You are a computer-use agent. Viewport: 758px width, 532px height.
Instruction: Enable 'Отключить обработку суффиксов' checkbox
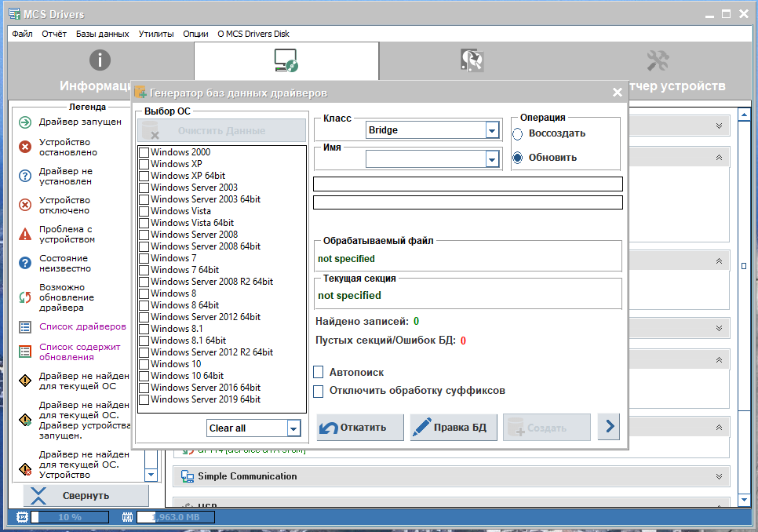tap(318, 391)
